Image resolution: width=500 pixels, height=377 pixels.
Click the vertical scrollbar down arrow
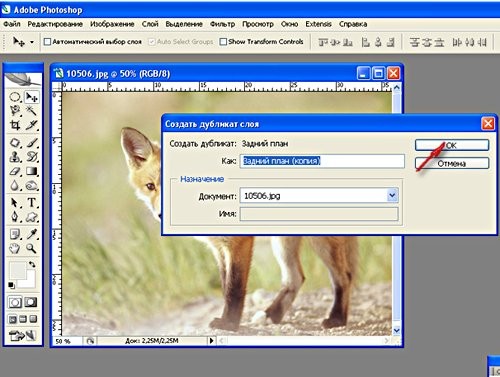click(x=396, y=330)
